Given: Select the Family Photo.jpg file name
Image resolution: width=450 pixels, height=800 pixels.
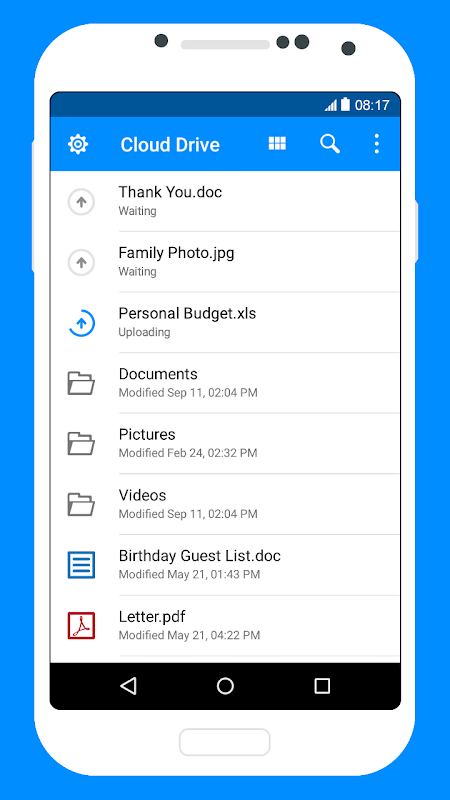Looking at the screenshot, I should 177,253.
